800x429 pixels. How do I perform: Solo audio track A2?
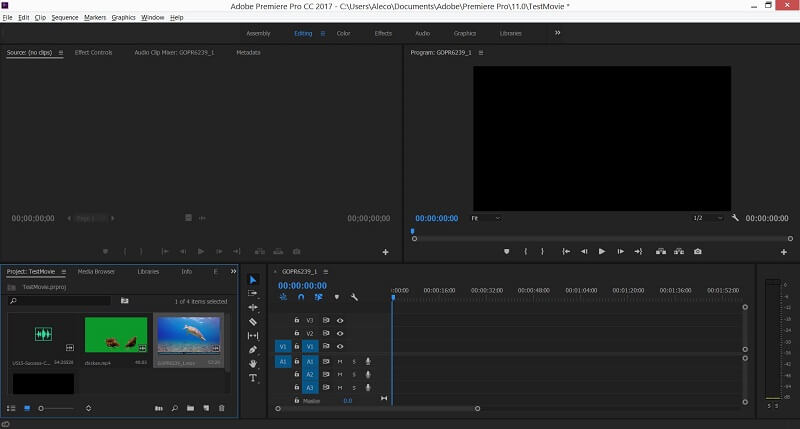(354, 374)
